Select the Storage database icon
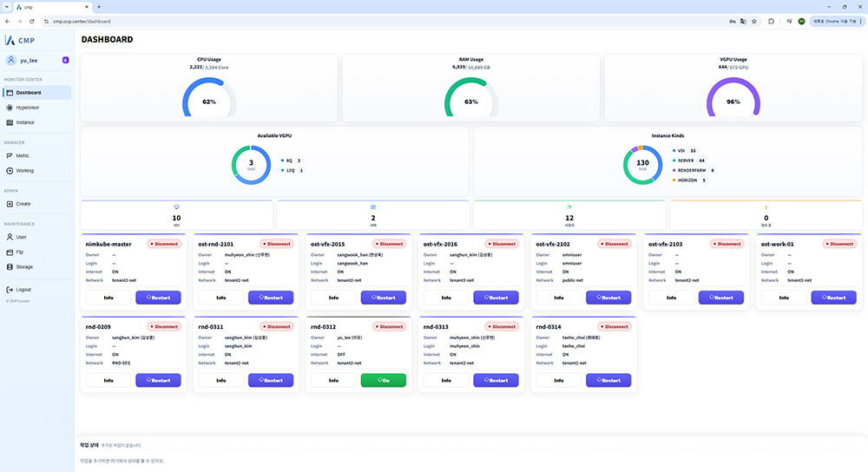 [10, 266]
